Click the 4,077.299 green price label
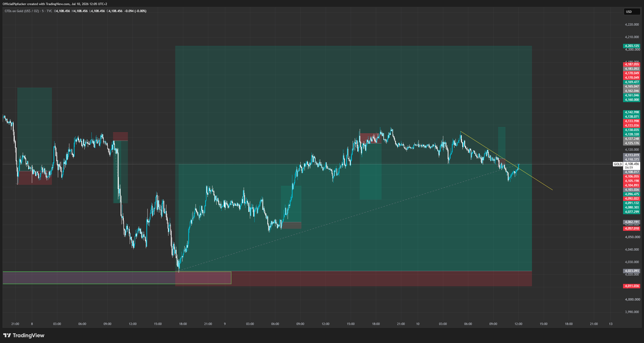Screen dimensions: 644x343 pos(632,212)
